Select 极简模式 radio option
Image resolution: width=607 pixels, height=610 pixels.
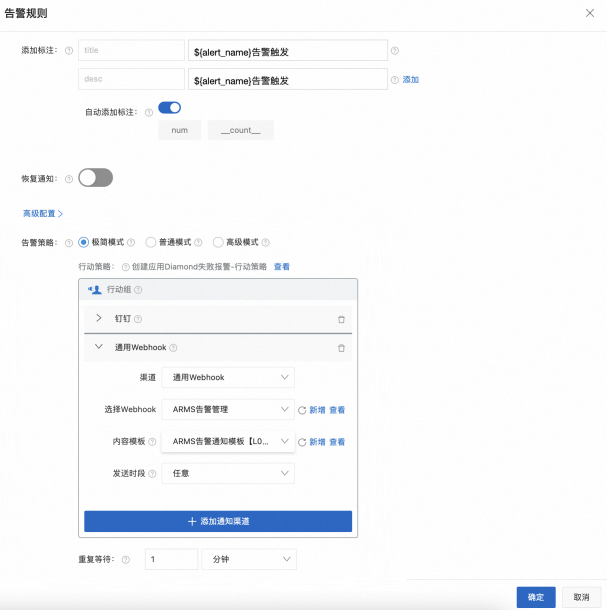[83, 242]
